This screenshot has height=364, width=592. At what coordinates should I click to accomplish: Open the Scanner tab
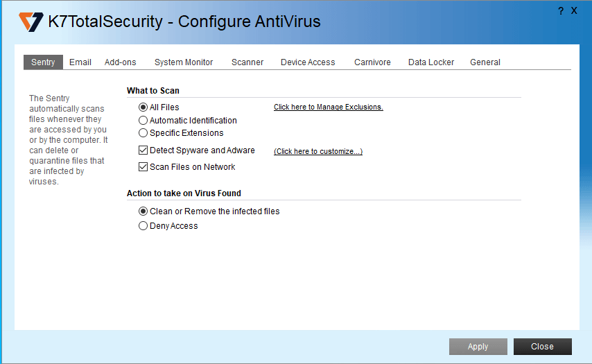click(247, 62)
